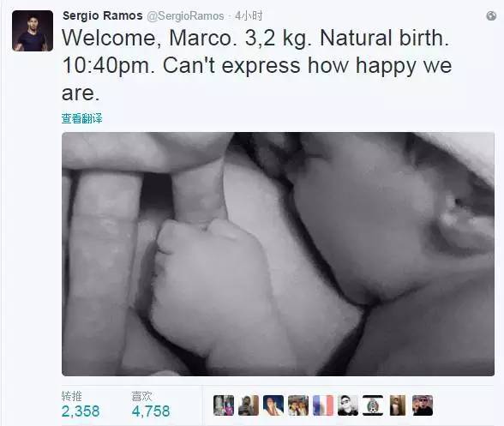View the 4,758 likes list

[x=151, y=411]
